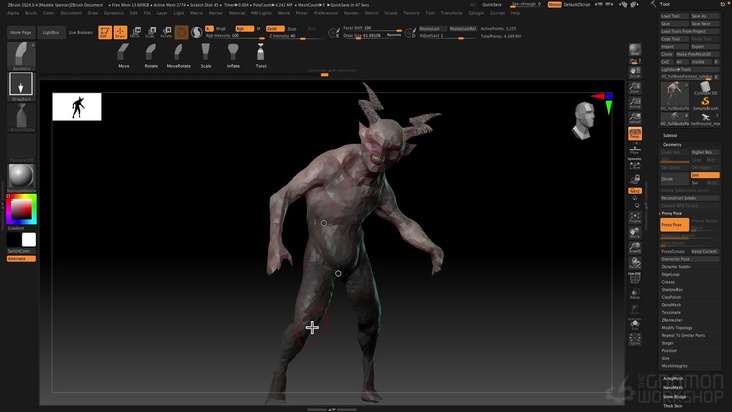
Task: Click the BPR render sphere icon
Action: click(x=635, y=50)
